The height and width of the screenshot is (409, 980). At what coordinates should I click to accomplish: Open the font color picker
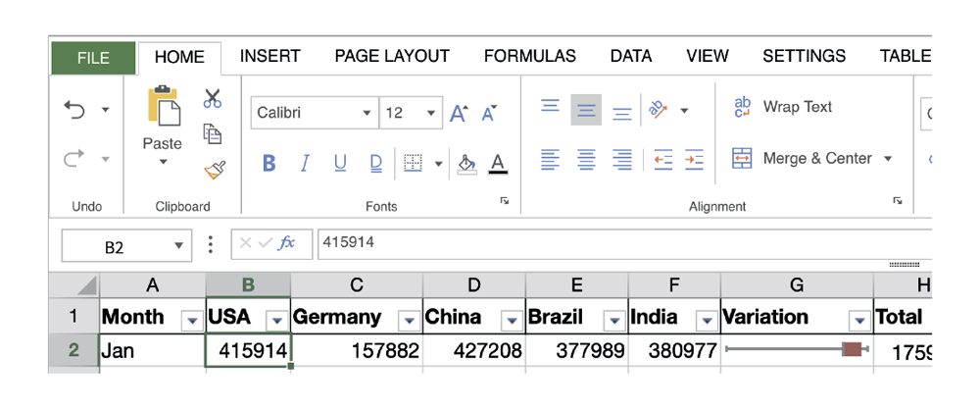[498, 163]
